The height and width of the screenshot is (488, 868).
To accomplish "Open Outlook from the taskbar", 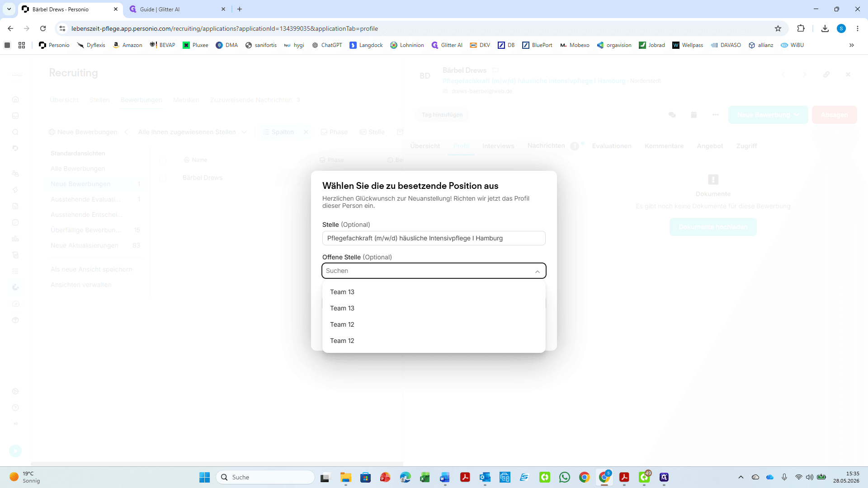I will click(x=485, y=477).
